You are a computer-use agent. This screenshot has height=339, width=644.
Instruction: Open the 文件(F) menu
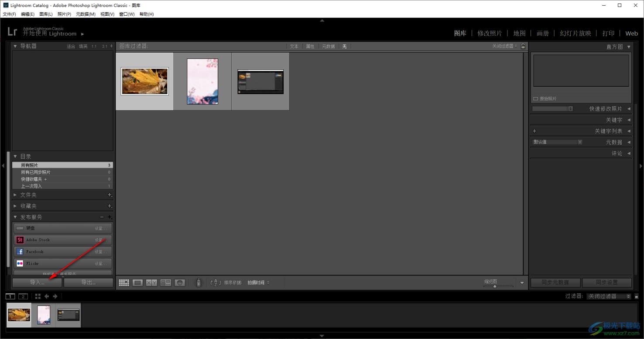click(9, 14)
